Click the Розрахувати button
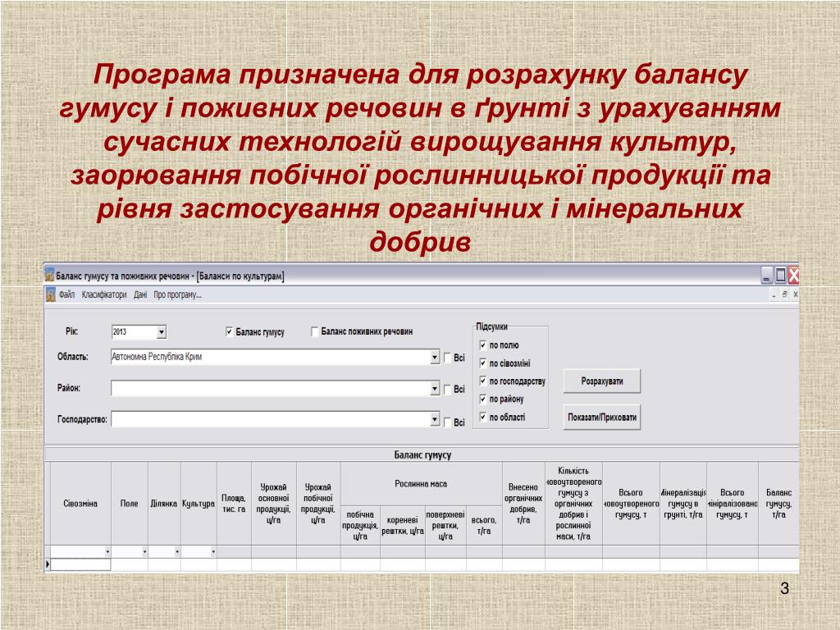Image resolution: width=840 pixels, height=630 pixels. tap(601, 381)
